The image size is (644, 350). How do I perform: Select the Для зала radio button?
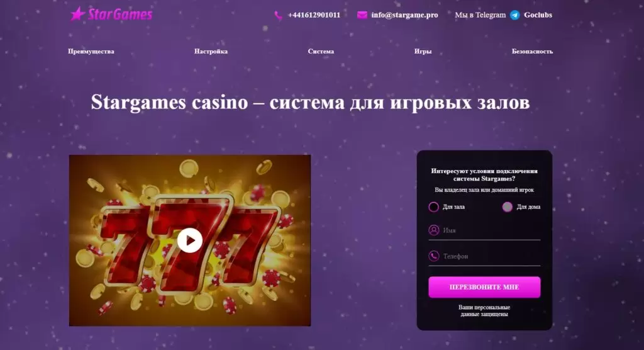[x=433, y=207]
